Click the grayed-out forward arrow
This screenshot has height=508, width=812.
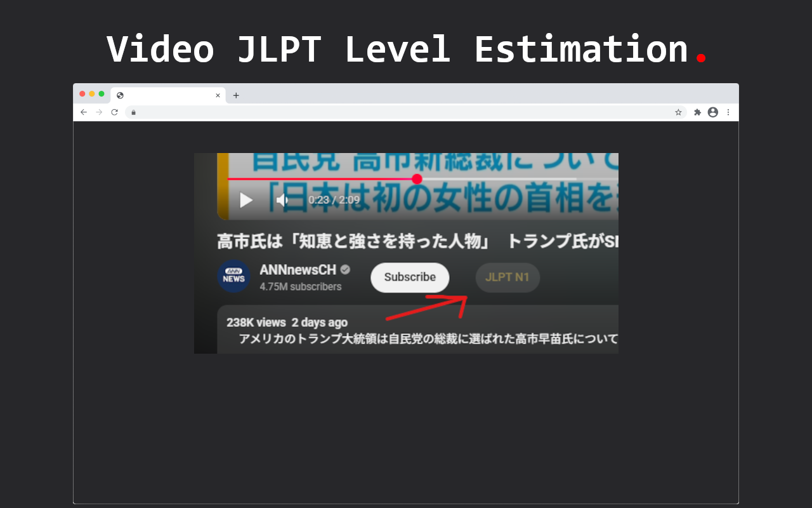click(99, 112)
